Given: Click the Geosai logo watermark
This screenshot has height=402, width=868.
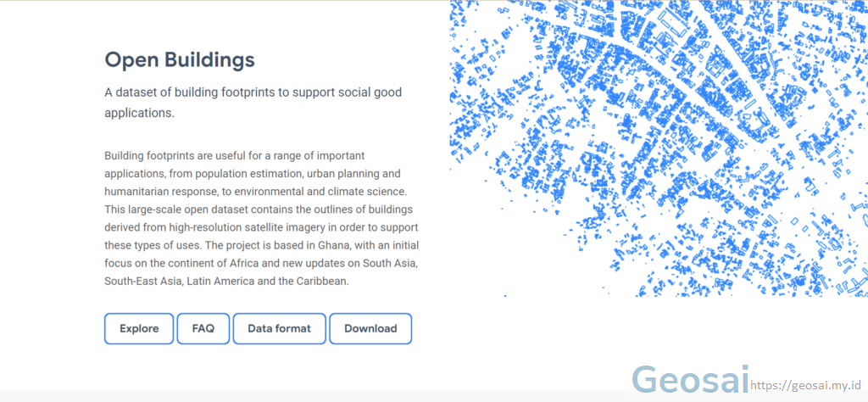Looking at the screenshot, I should [690, 381].
